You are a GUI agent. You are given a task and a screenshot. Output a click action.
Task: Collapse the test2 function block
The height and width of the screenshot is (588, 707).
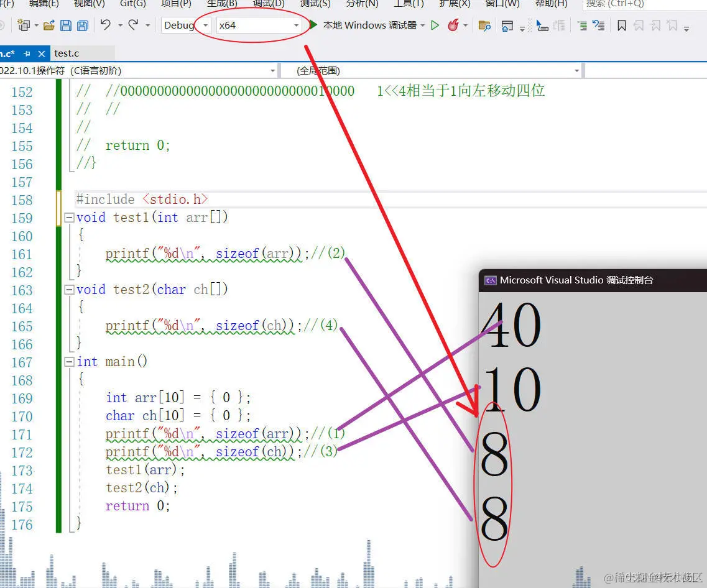[x=70, y=290]
